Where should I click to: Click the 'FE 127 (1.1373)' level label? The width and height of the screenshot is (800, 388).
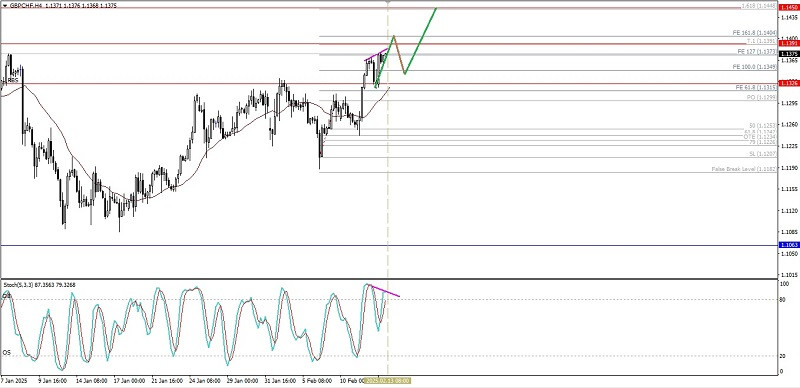point(757,52)
